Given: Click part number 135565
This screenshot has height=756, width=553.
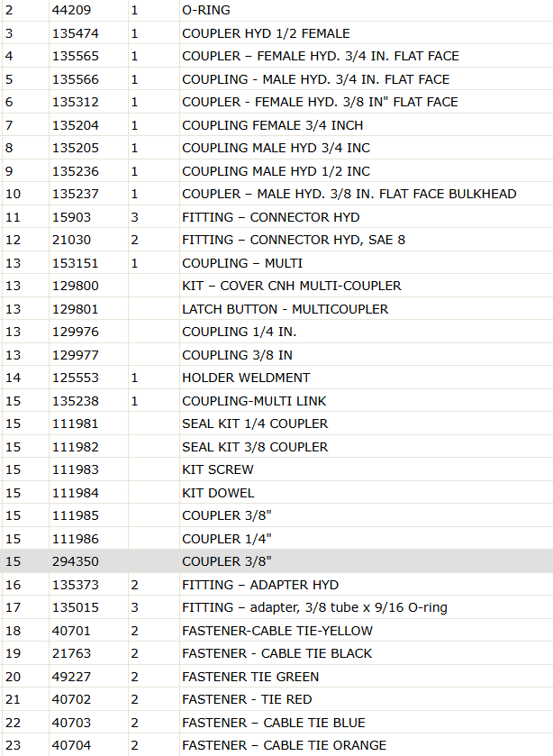Looking at the screenshot, I should point(76,56).
